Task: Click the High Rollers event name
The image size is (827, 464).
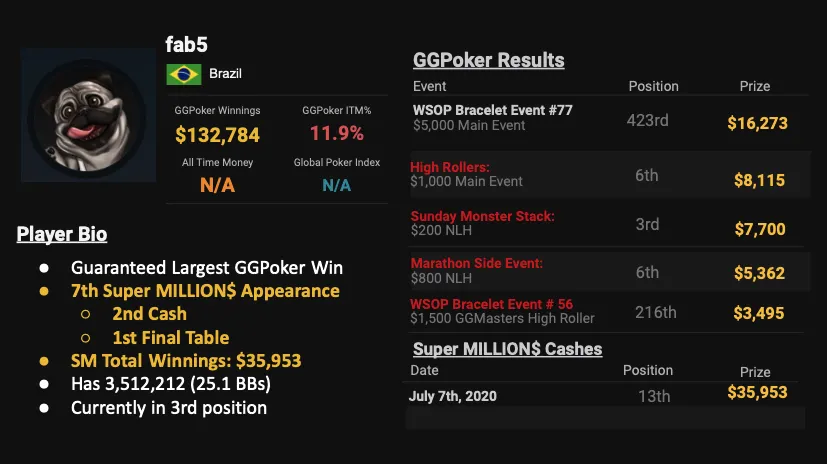Action: pyautogui.click(x=450, y=167)
